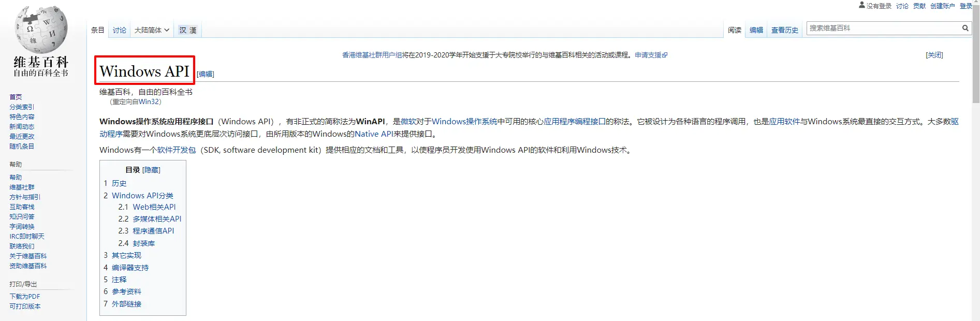The width and height of the screenshot is (980, 321).
Task: Click the 应用软件 link
Action: [784, 122]
